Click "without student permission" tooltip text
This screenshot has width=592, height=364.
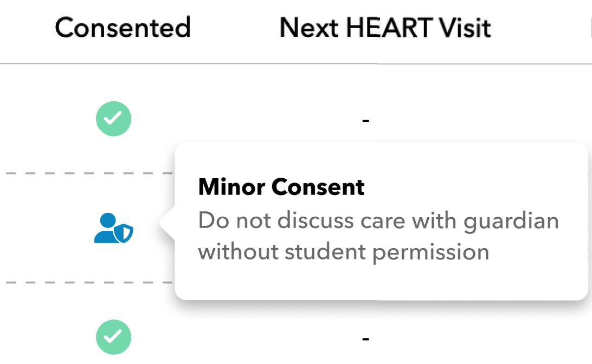pos(343,252)
